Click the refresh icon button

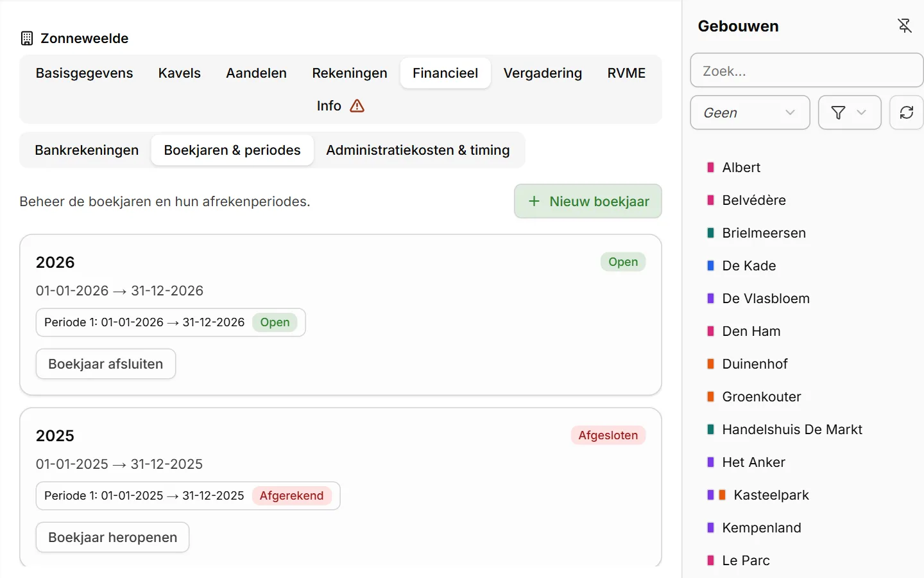(x=906, y=112)
